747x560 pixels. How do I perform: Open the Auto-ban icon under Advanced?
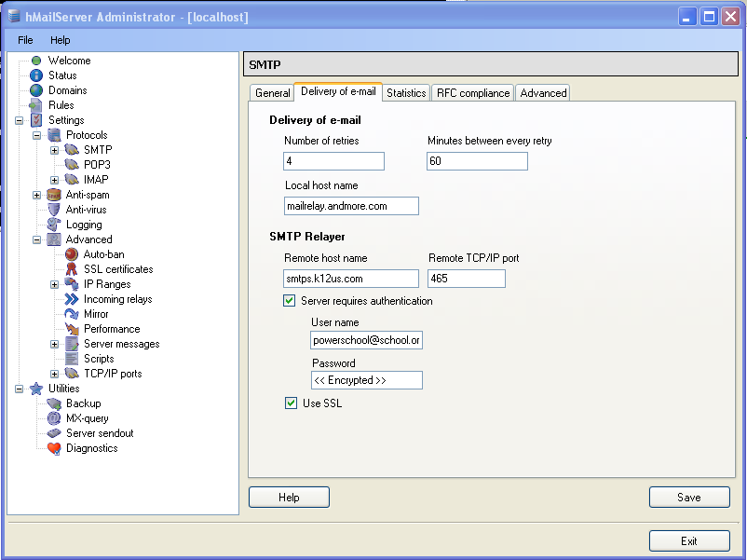72,254
